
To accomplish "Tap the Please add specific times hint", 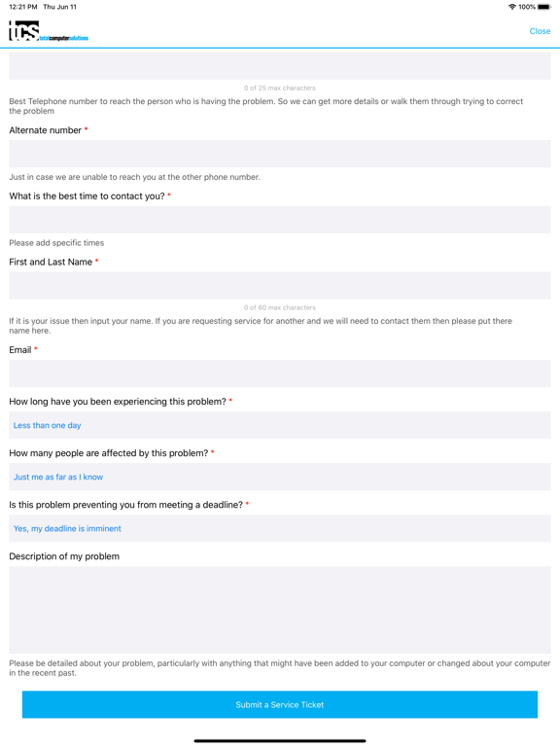I will (x=56, y=243).
